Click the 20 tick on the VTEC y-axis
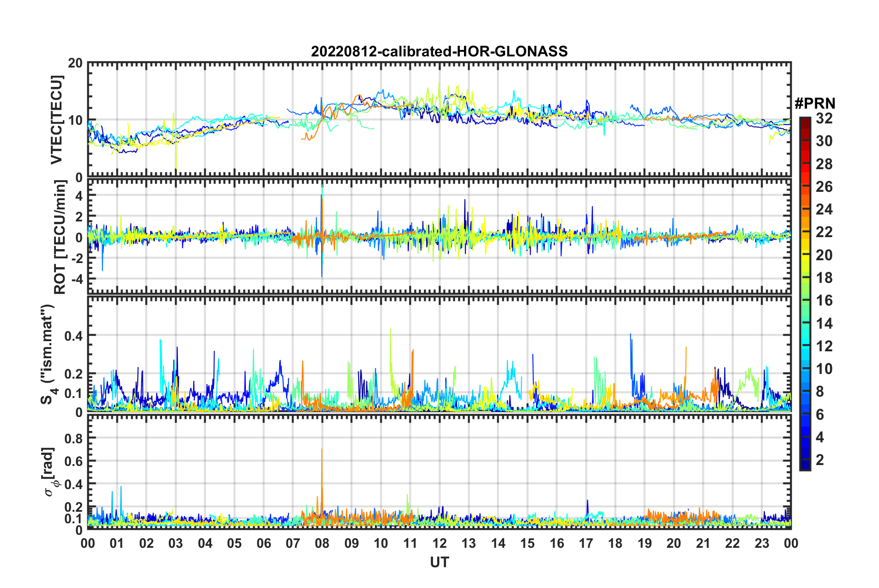 coord(75,63)
